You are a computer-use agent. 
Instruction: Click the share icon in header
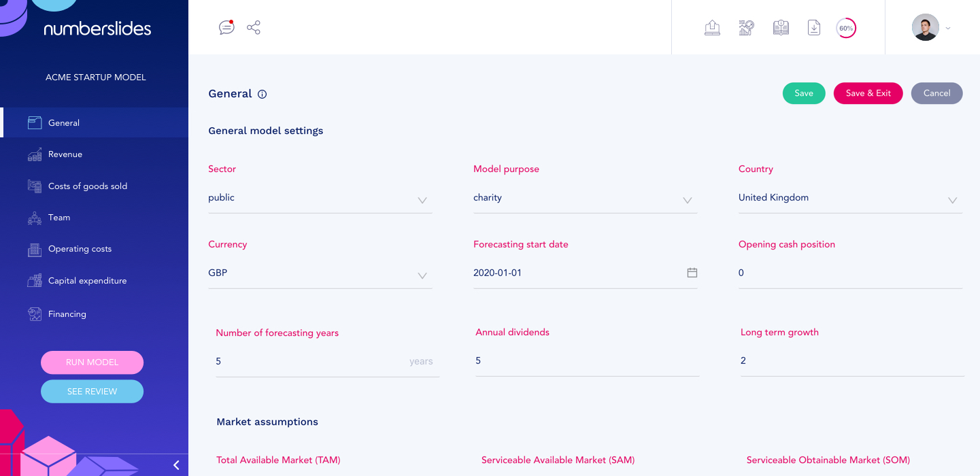(254, 28)
